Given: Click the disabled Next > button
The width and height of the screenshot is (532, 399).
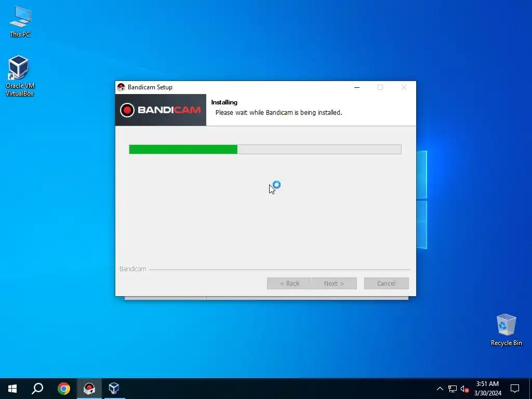Looking at the screenshot, I should 334,283.
